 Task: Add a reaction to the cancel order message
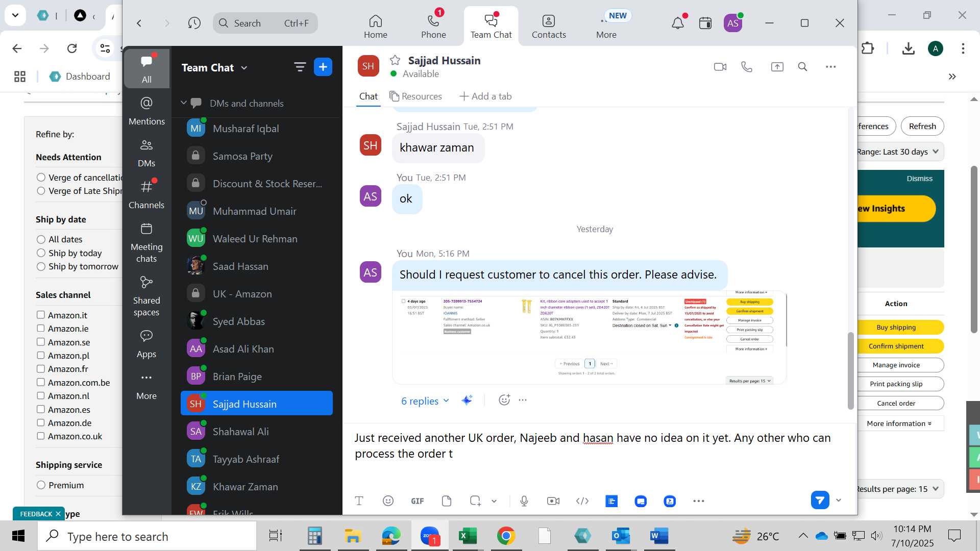click(504, 400)
